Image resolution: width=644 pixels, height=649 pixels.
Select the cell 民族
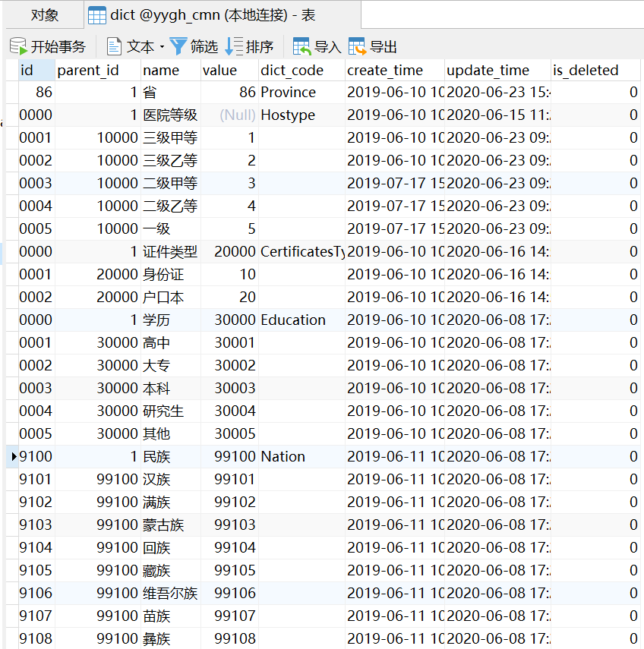pos(171,456)
